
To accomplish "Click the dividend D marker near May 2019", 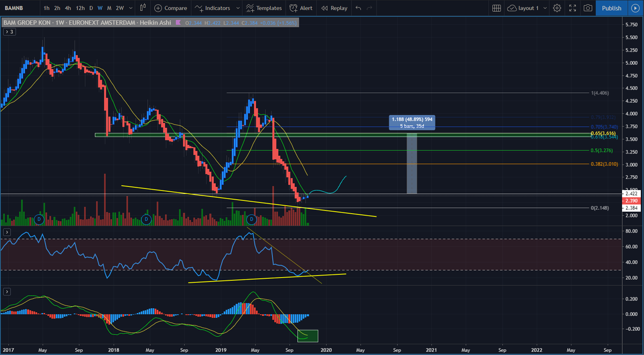I will tap(251, 219).
